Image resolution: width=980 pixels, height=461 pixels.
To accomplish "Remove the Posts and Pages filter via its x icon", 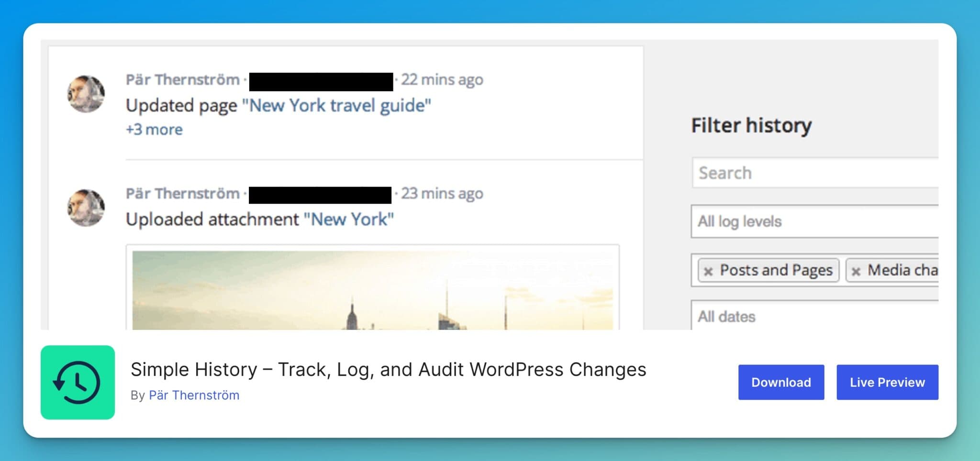I will point(708,271).
